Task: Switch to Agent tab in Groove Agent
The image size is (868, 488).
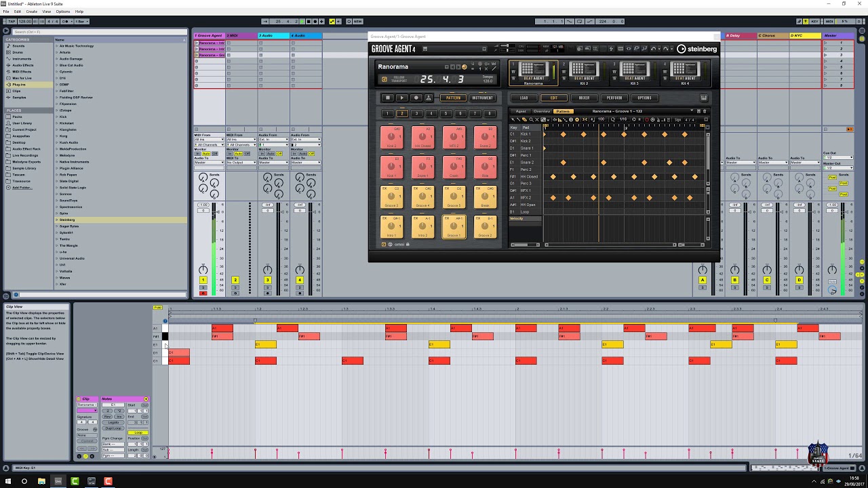Action: point(521,111)
